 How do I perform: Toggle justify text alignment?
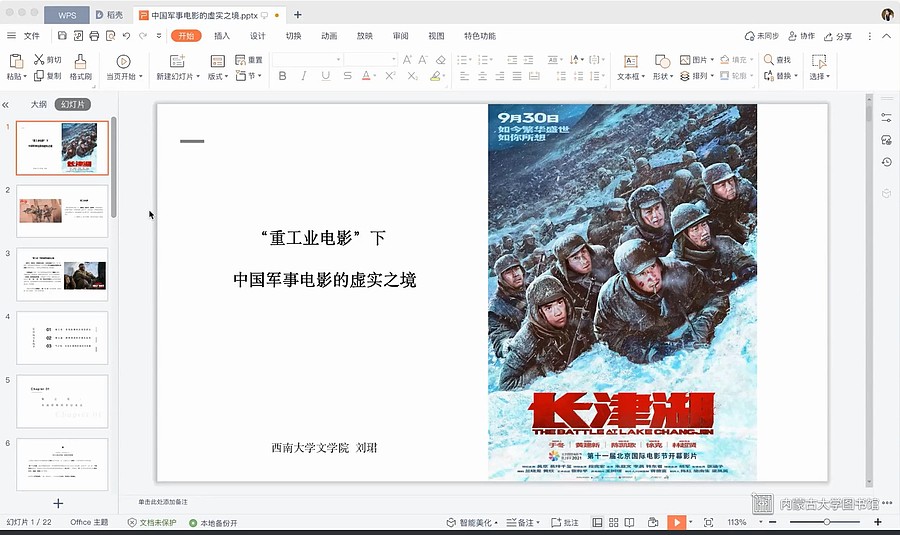point(517,76)
